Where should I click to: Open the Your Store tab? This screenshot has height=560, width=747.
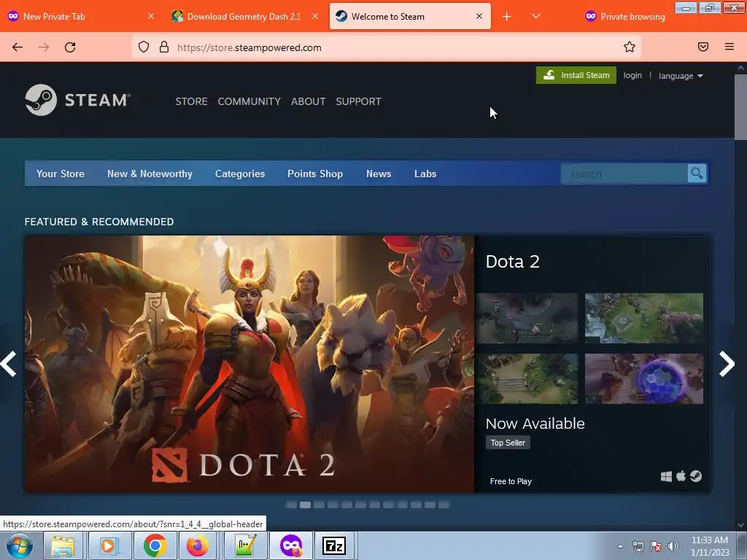pos(61,174)
